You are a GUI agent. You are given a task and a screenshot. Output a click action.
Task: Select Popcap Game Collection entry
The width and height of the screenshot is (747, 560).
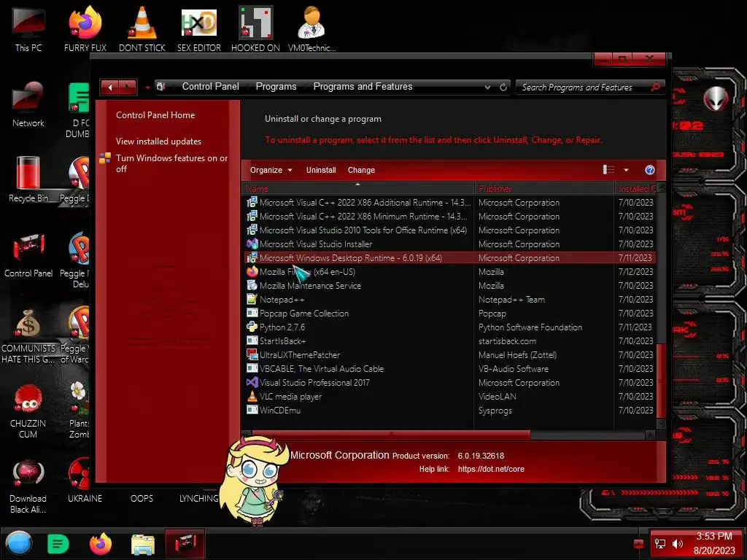(449, 314)
